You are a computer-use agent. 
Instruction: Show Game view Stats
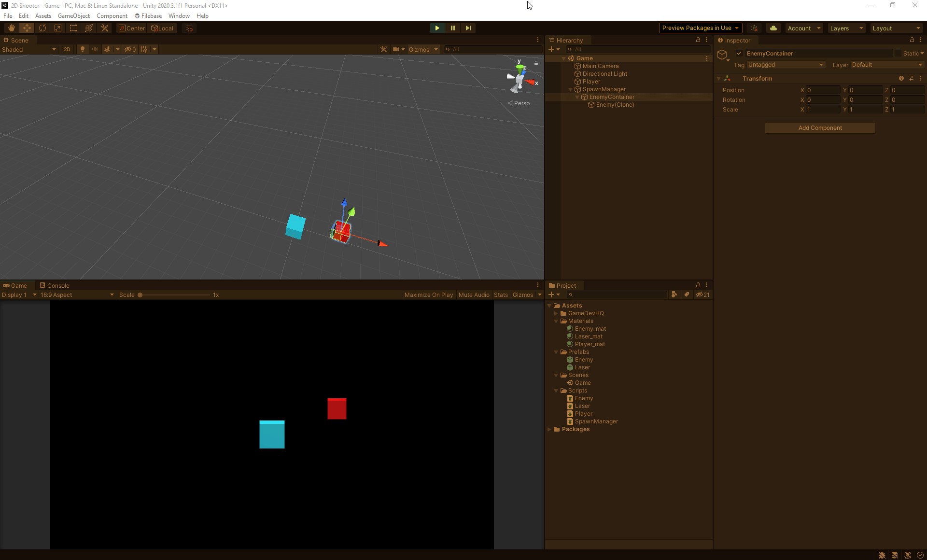[501, 295]
